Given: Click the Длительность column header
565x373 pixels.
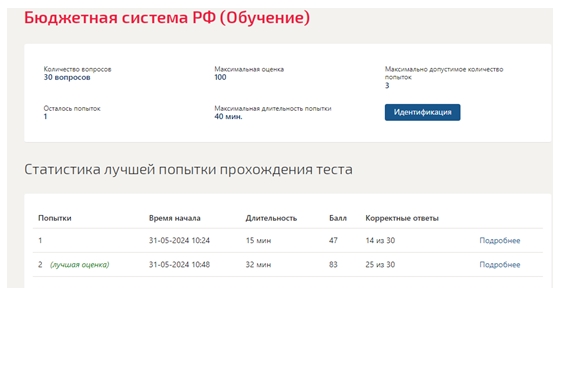Looking at the screenshot, I should [x=271, y=218].
